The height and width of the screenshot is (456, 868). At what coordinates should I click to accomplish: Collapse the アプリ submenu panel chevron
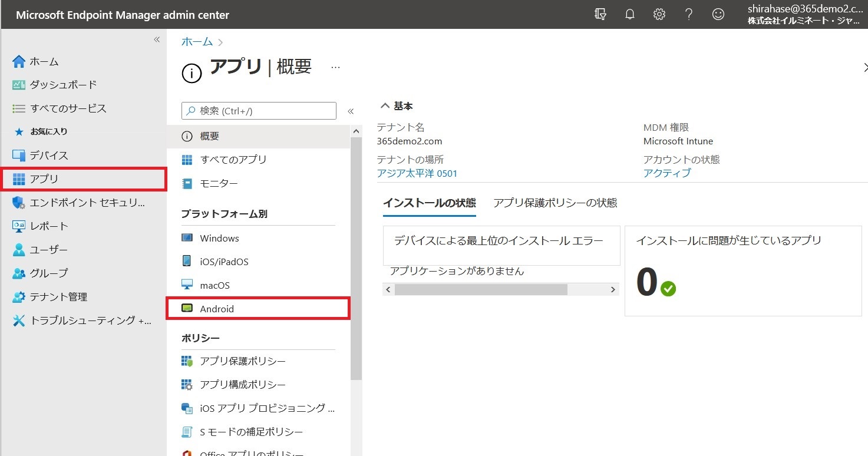pos(351,111)
